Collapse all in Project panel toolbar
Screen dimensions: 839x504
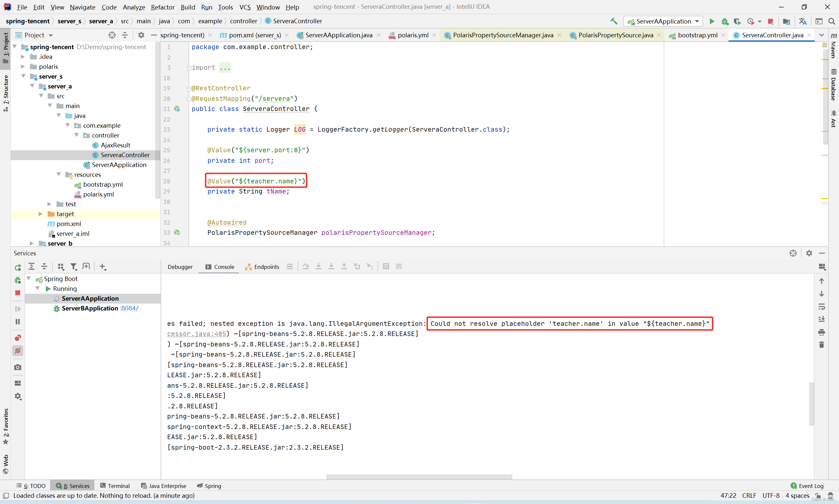pos(125,35)
